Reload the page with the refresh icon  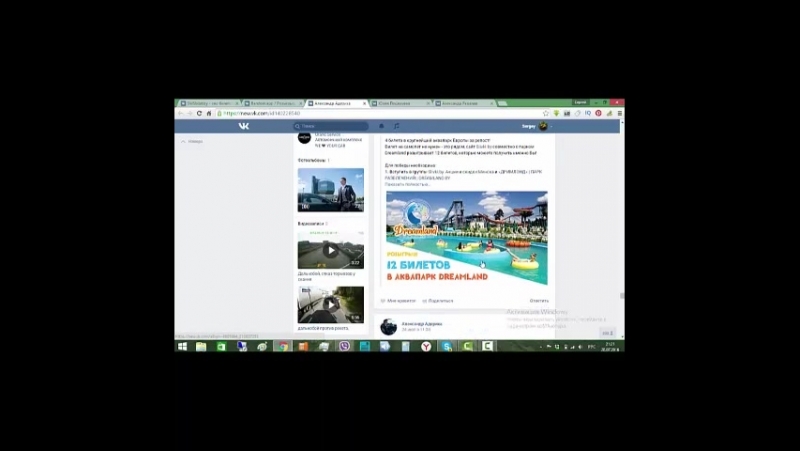tap(199, 113)
